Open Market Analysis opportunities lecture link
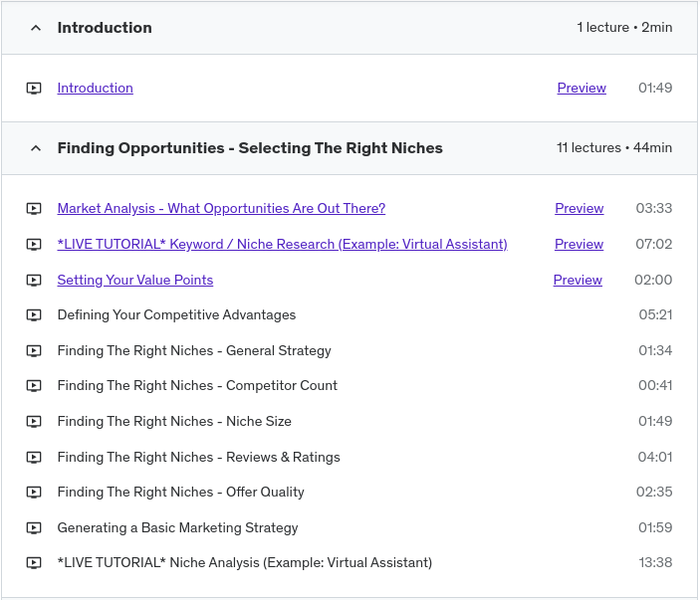The image size is (700, 600). [221, 209]
